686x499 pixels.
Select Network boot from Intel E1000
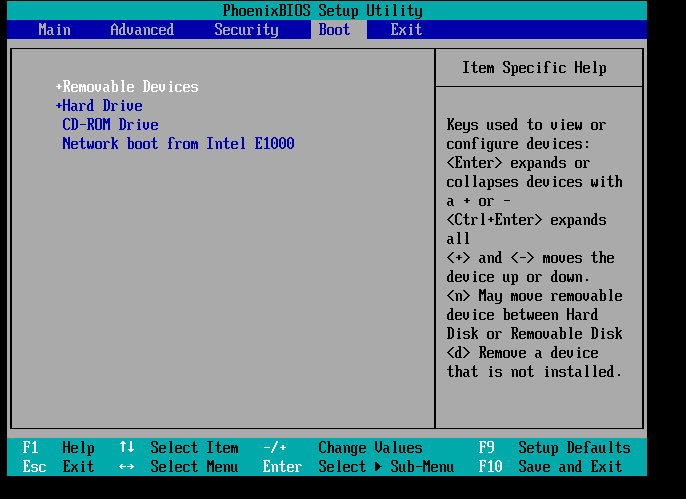(178, 143)
